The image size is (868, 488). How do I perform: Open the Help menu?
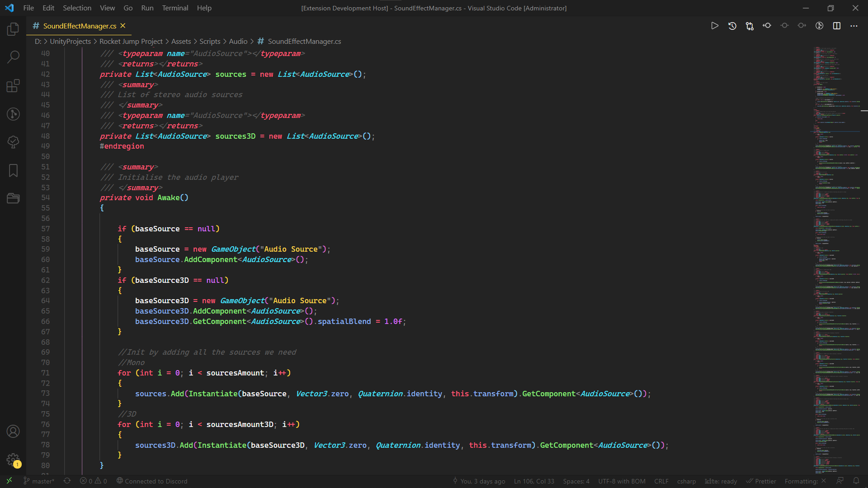pyautogui.click(x=204, y=8)
